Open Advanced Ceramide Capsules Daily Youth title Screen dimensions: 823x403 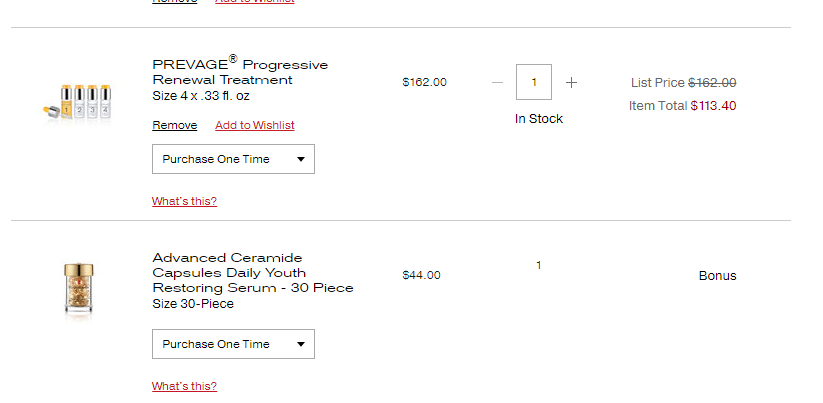point(253,273)
